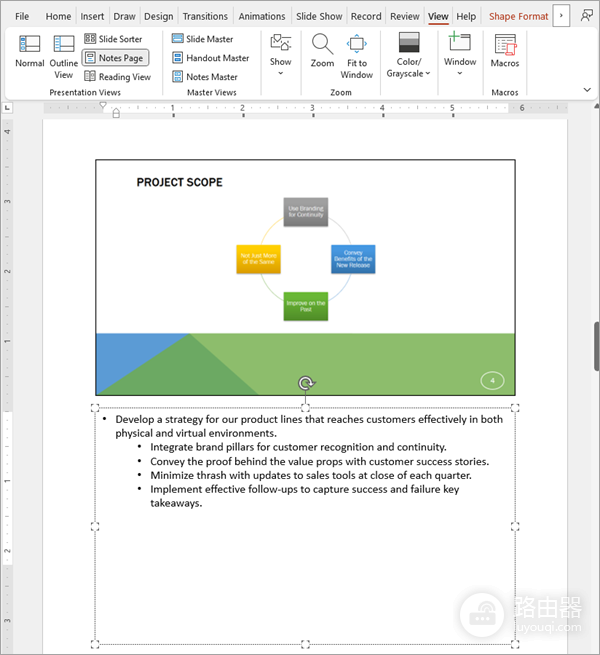
Task: Expand the Window dropdown
Action: [460, 54]
